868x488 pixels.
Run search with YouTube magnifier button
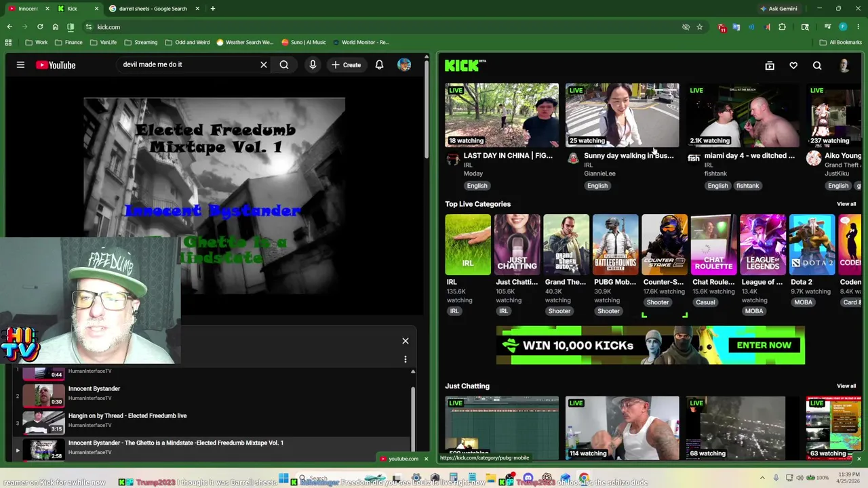(x=284, y=65)
